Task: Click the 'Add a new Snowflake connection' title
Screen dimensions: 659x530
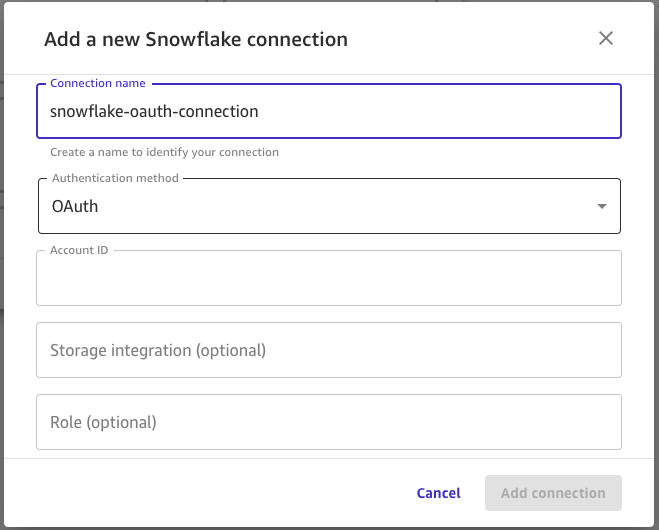Action: (x=196, y=40)
